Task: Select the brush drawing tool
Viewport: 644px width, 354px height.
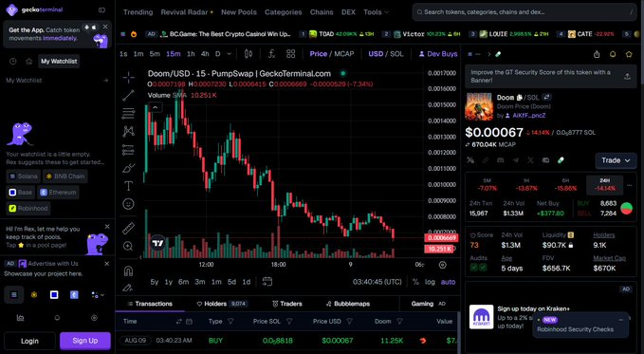Action: click(129, 168)
